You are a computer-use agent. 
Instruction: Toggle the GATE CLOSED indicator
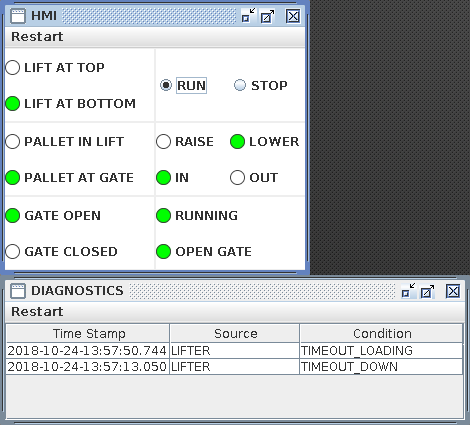[x=61, y=252]
